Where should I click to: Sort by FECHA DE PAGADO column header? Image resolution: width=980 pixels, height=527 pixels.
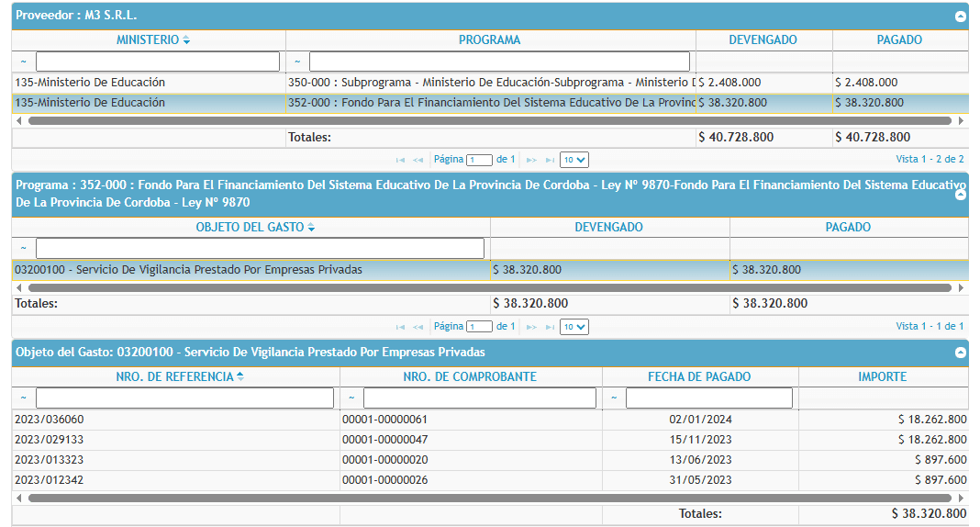coord(699,376)
